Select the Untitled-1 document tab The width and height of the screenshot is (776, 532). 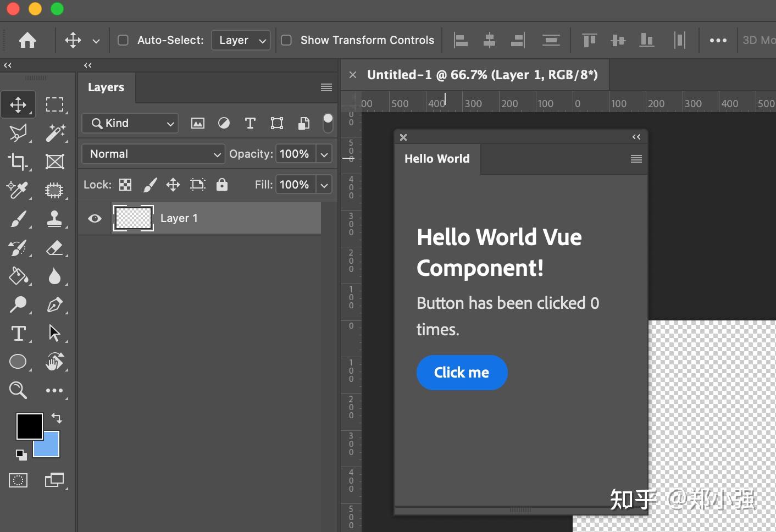pyautogui.click(x=481, y=75)
